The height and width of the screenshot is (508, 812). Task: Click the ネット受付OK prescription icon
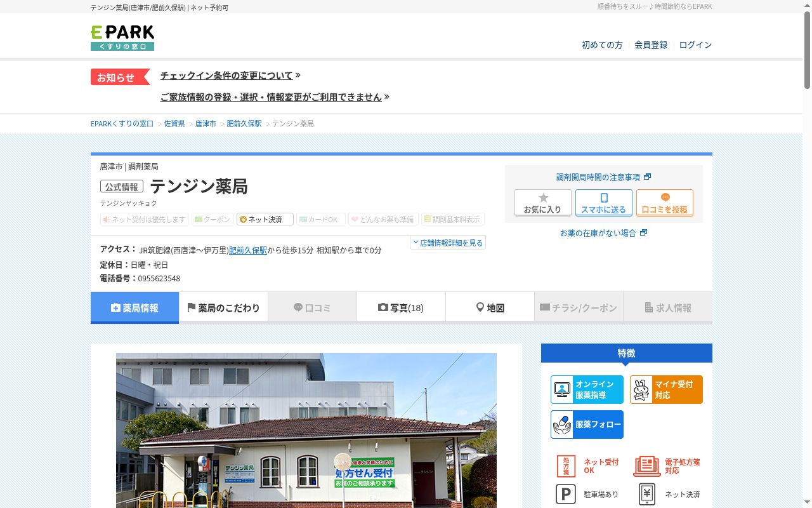pyautogui.click(x=566, y=466)
